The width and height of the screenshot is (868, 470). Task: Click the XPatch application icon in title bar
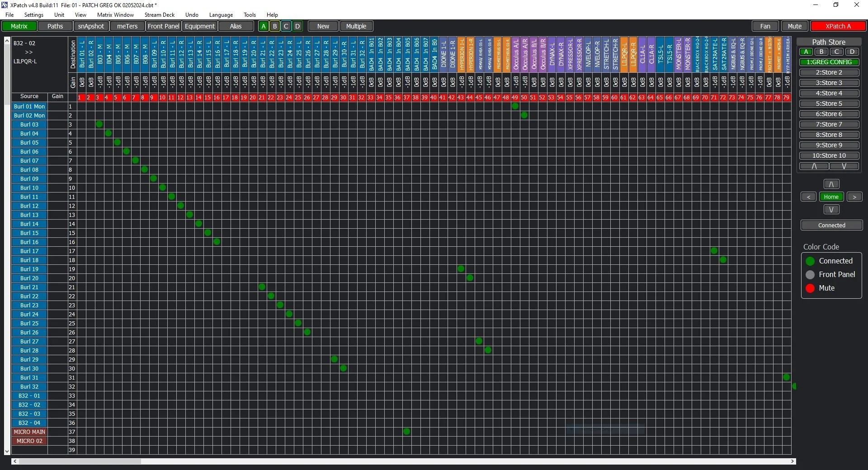point(5,5)
